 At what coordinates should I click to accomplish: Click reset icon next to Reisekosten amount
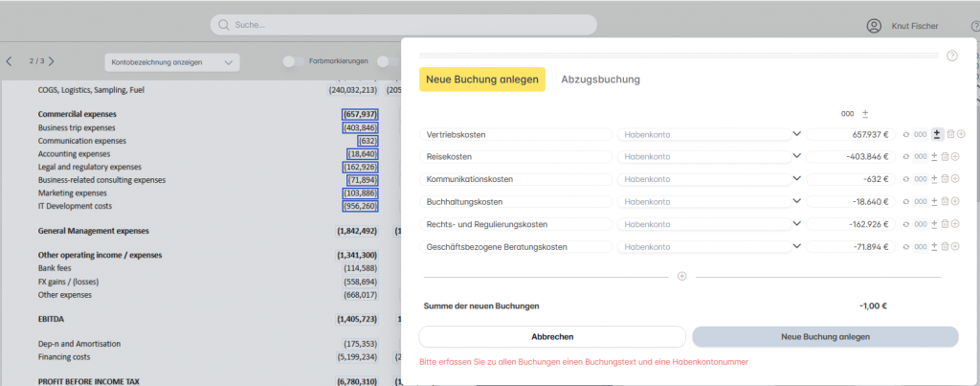[905, 156]
